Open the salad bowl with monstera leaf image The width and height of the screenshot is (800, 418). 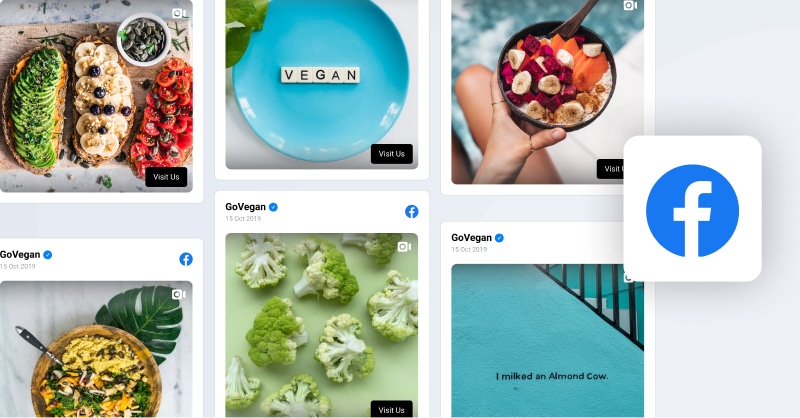(96, 350)
